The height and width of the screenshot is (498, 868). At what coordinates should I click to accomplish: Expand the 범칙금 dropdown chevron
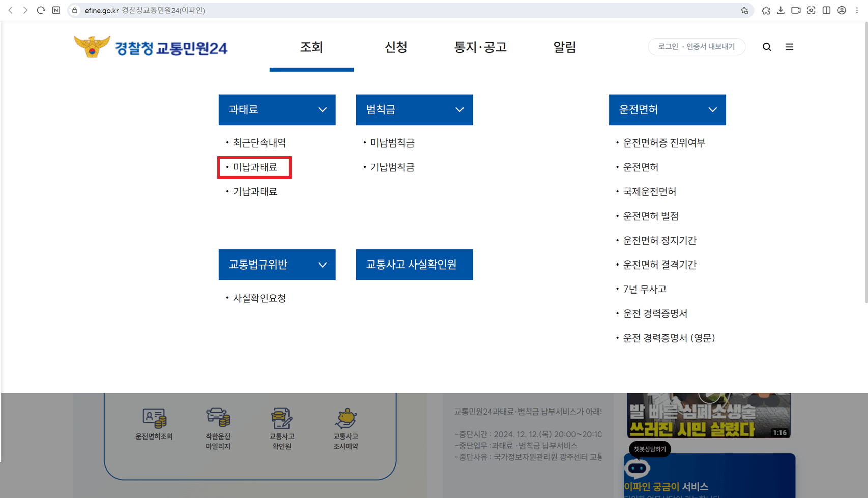click(459, 109)
